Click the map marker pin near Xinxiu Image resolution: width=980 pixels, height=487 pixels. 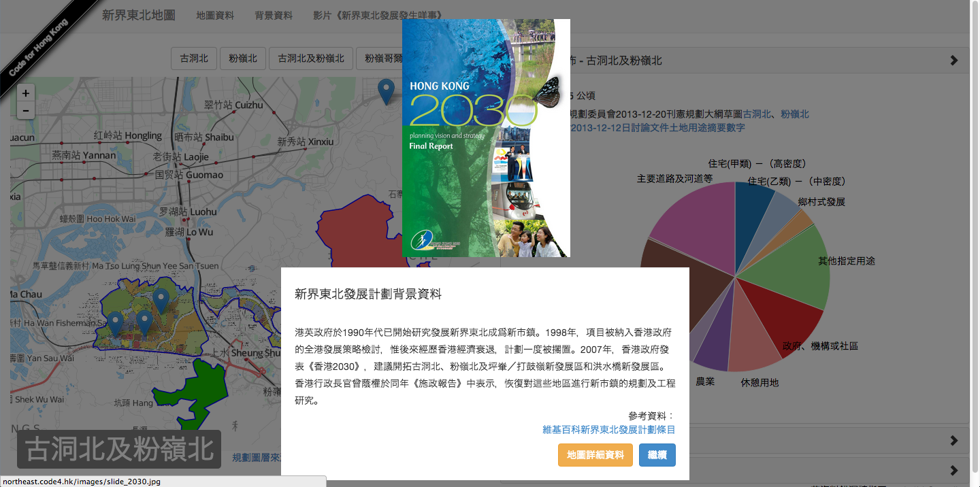tap(387, 92)
